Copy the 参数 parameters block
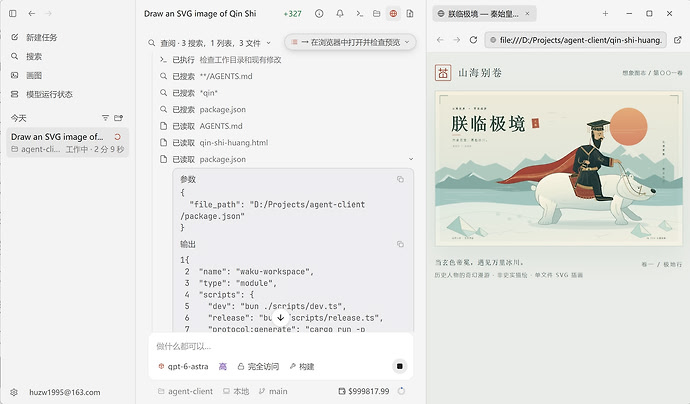This screenshot has height=404, width=690. click(400, 179)
